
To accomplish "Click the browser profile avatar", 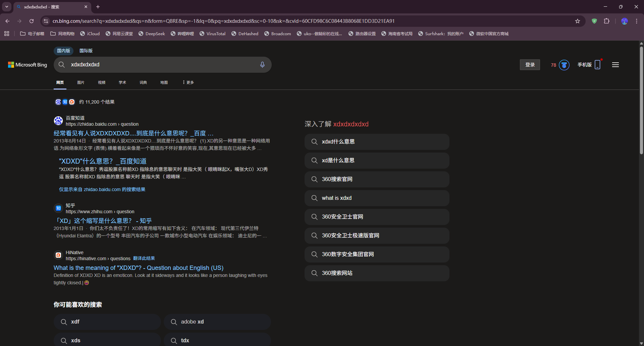I will [x=624, y=21].
